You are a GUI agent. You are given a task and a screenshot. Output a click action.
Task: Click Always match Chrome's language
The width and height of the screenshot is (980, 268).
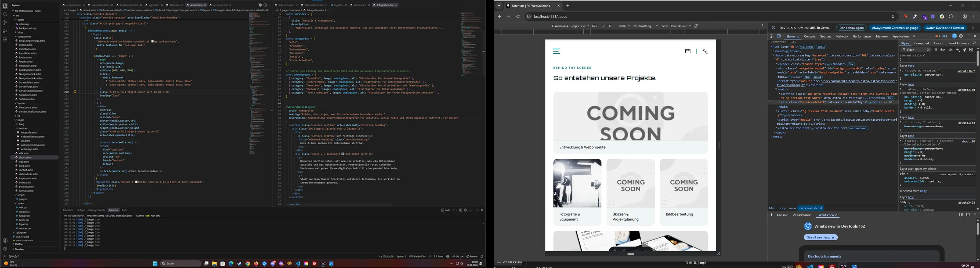pyautogui.click(x=895, y=28)
